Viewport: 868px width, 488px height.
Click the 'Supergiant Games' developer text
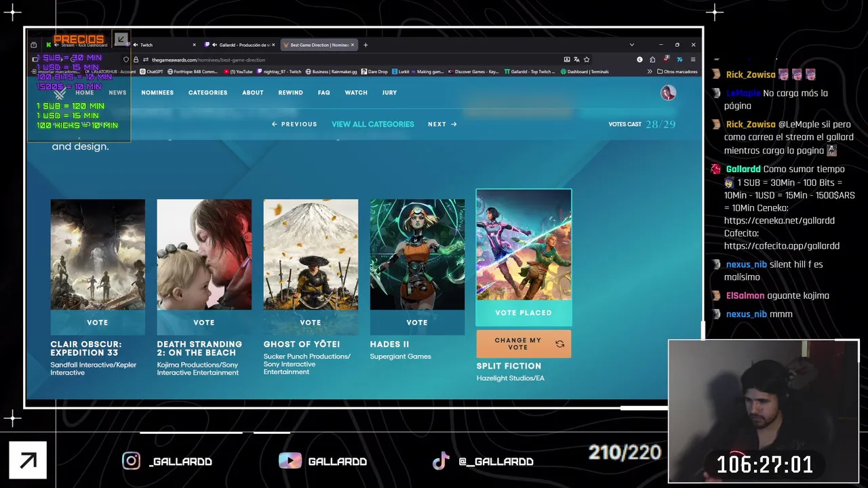[x=400, y=357]
